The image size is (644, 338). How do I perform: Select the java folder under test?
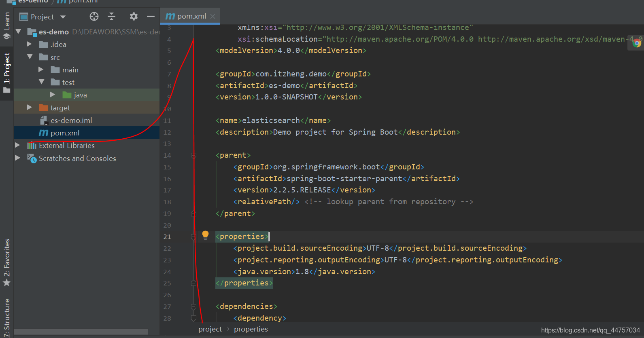pos(87,95)
